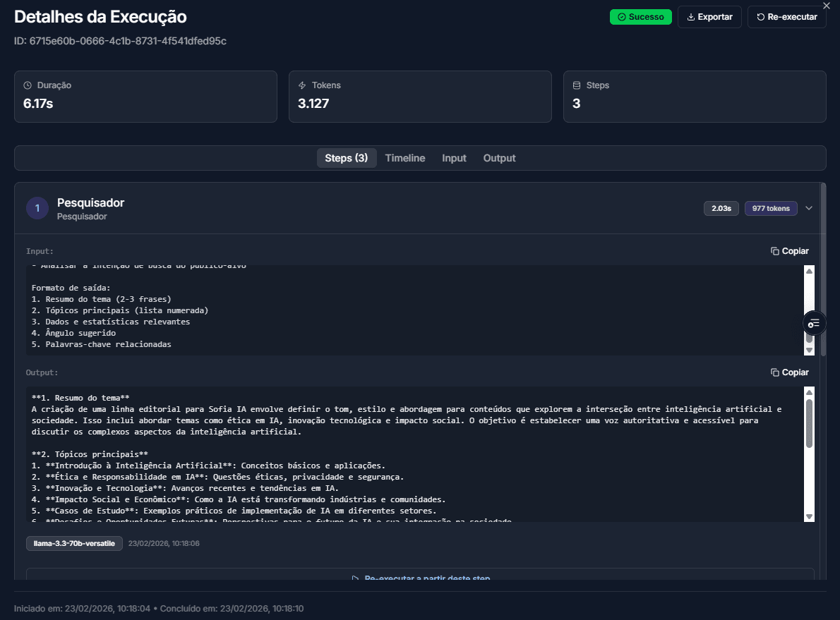Switch to the Timeline tab
This screenshot has height=620, width=840.
point(405,158)
